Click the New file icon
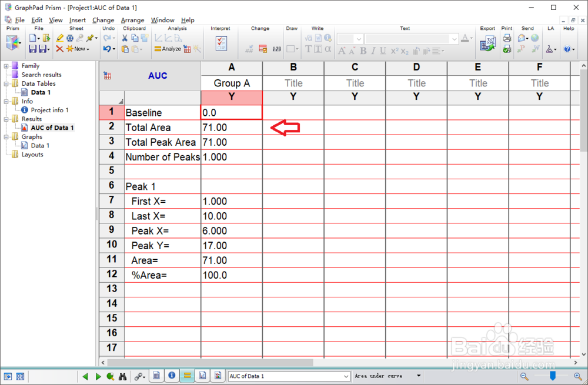 coord(33,38)
